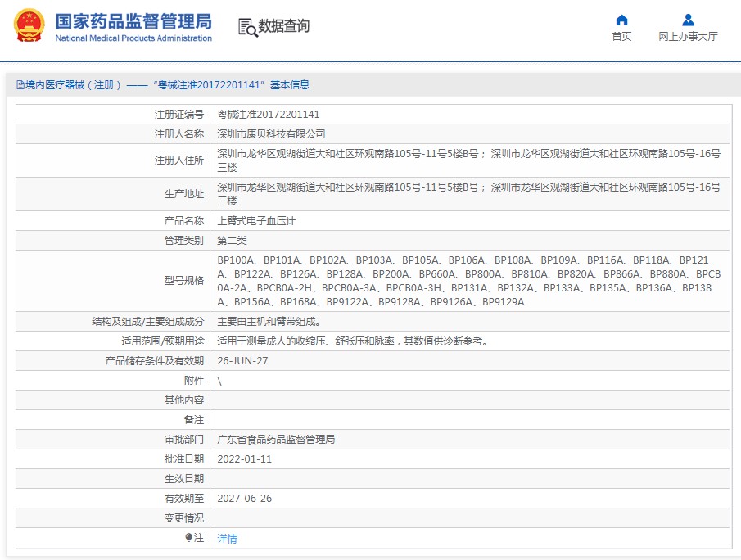Click the national emblem logo

pyautogui.click(x=29, y=26)
